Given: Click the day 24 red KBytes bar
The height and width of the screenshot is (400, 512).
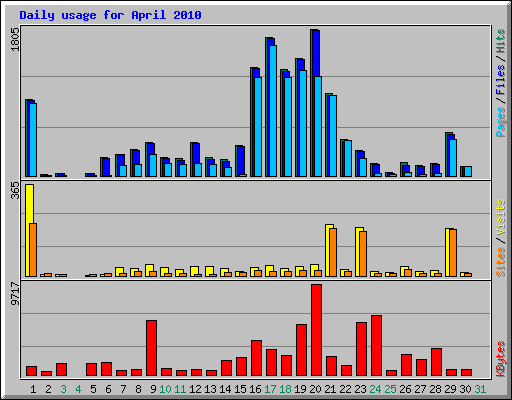Looking at the screenshot, I should (x=376, y=346).
